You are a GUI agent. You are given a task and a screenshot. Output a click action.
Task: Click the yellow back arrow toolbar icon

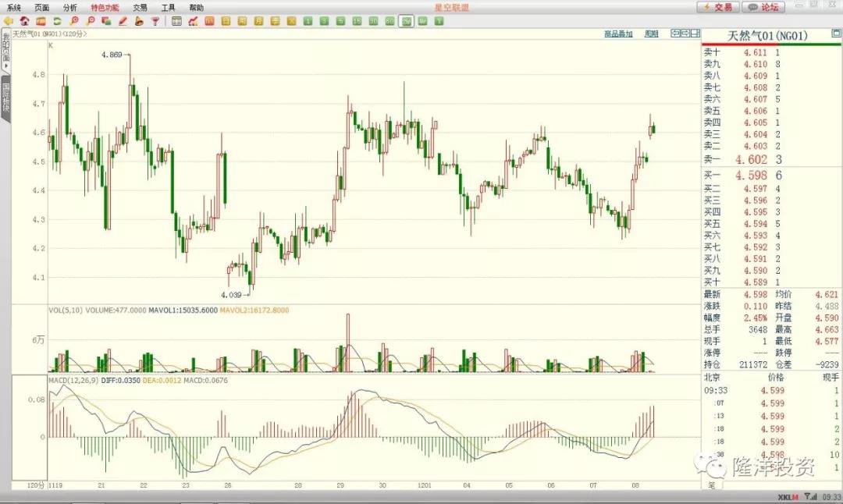point(8,21)
